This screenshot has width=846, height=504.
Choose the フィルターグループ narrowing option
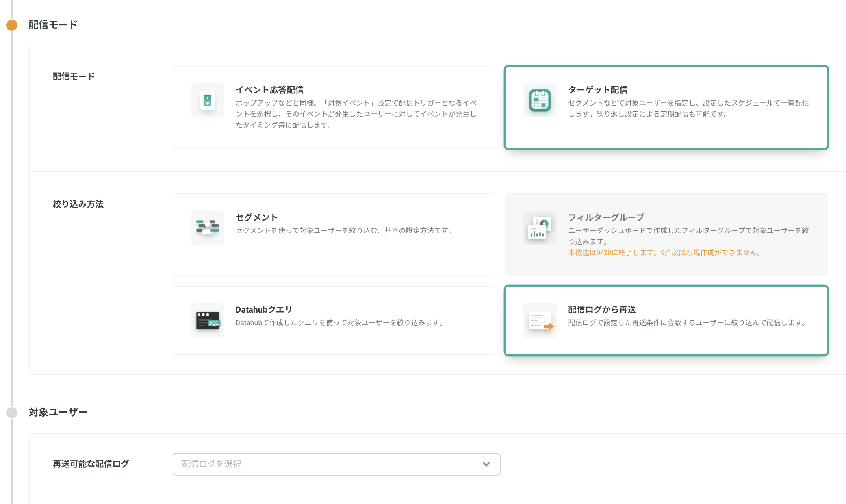click(666, 234)
